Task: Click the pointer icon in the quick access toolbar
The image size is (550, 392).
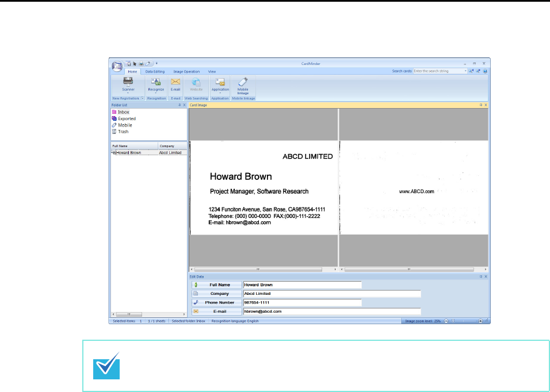Action: pyautogui.click(x=135, y=64)
